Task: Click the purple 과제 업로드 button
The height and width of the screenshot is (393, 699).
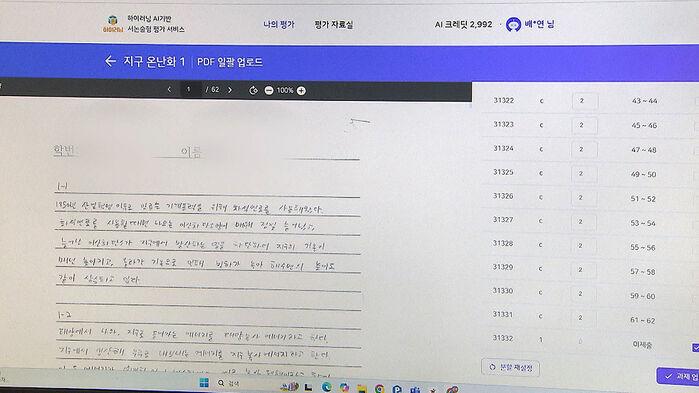Action: coord(678,376)
